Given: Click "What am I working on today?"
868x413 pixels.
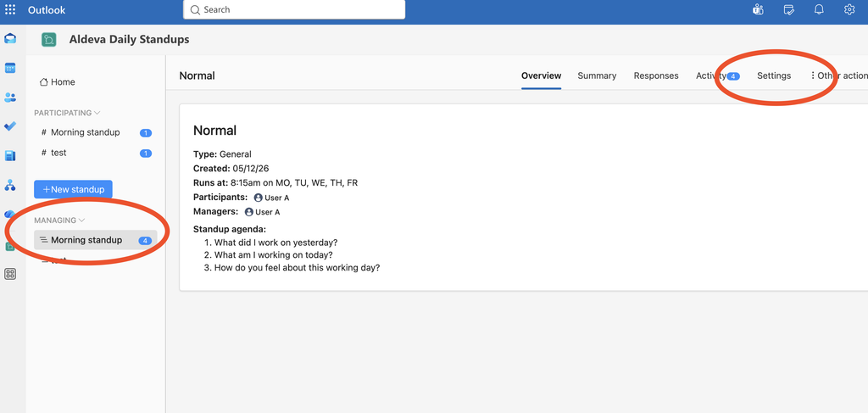Looking at the screenshot, I should (273, 255).
